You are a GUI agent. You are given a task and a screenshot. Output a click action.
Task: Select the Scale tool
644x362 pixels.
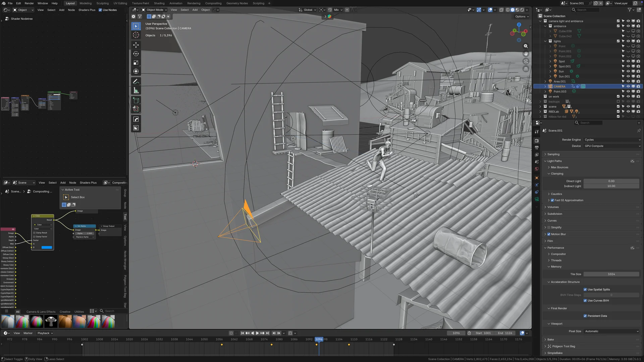[136, 63]
